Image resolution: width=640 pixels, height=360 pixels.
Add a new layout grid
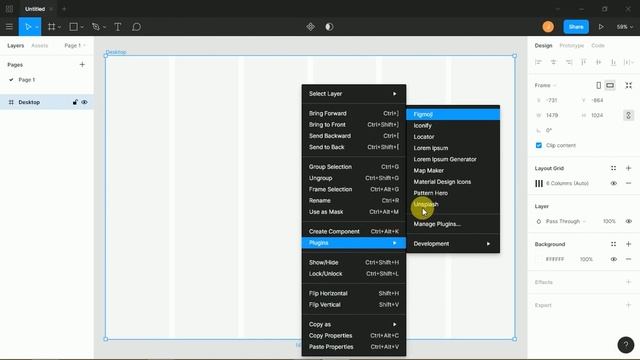click(629, 168)
